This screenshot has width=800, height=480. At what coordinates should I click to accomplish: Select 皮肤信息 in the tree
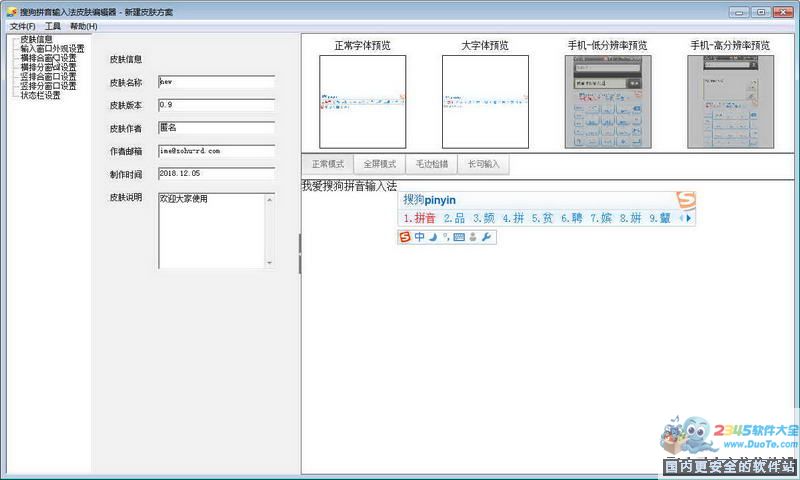(36, 39)
